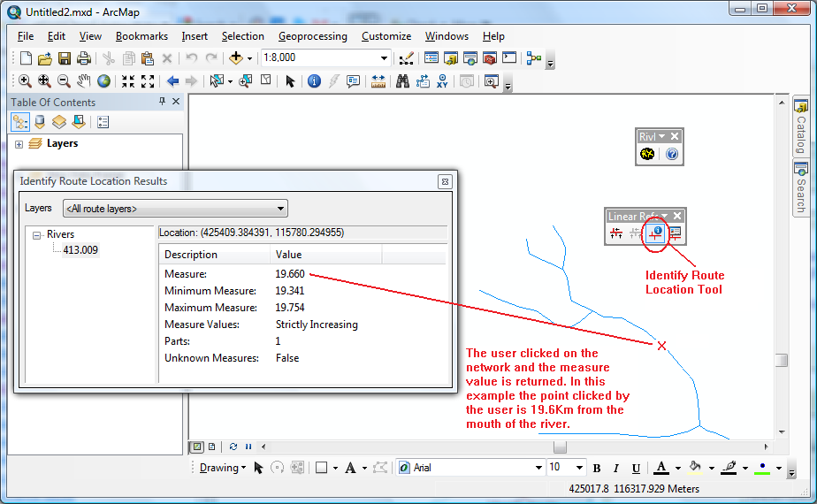
Task: Select the HTML Popup tool
Action: [354, 81]
